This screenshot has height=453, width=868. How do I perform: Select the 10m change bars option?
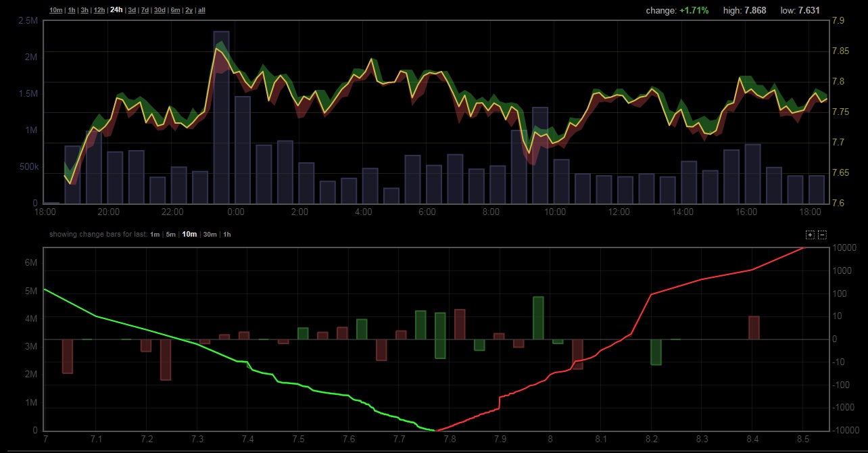pos(189,235)
